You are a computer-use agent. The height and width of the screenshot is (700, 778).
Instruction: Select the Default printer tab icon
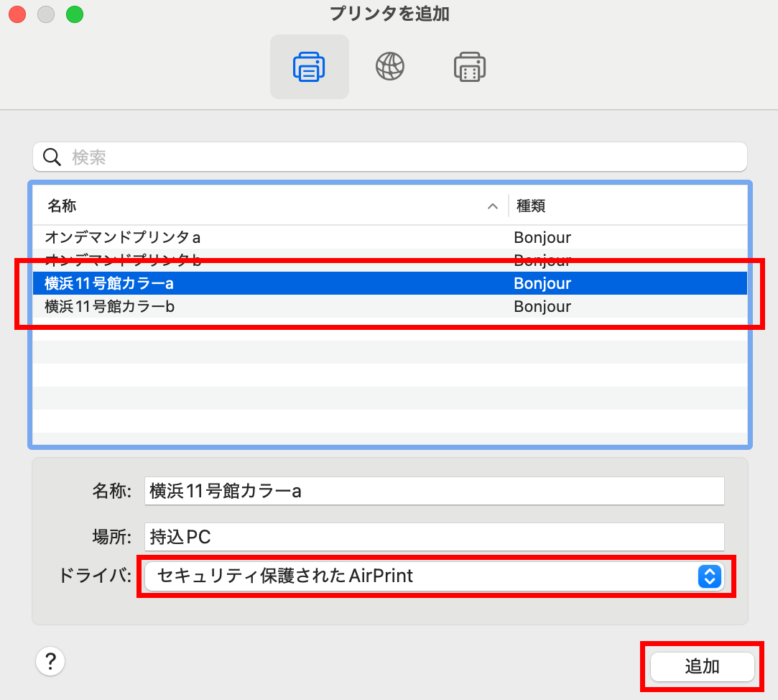[309, 67]
